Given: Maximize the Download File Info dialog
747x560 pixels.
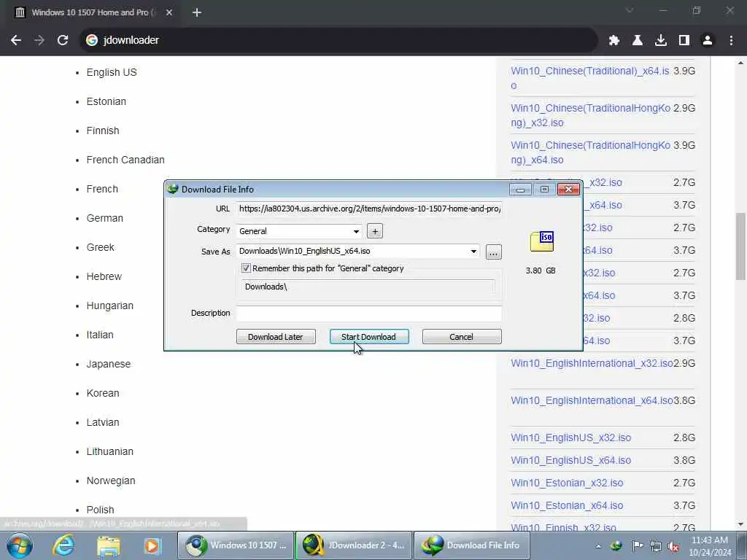Looking at the screenshot, I should coord(544,190).
